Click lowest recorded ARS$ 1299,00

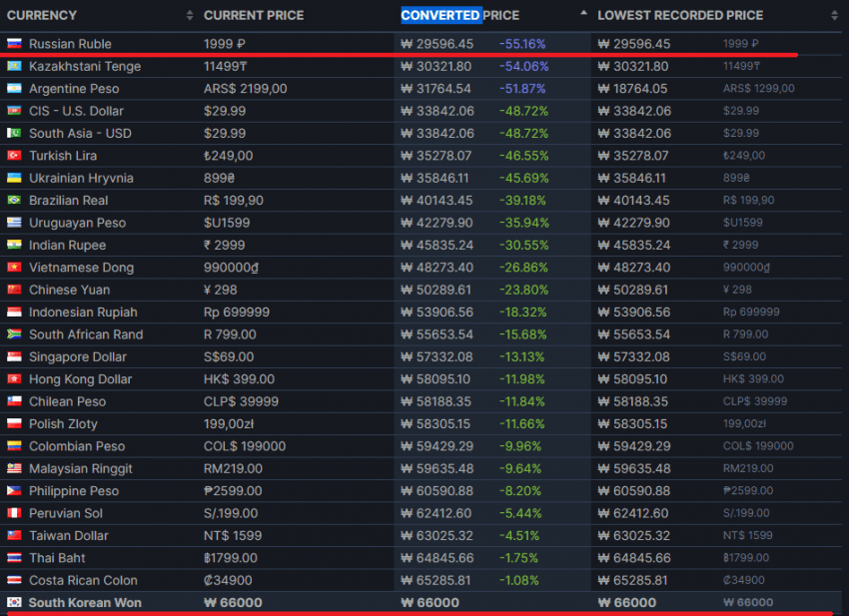pos(758,88)
